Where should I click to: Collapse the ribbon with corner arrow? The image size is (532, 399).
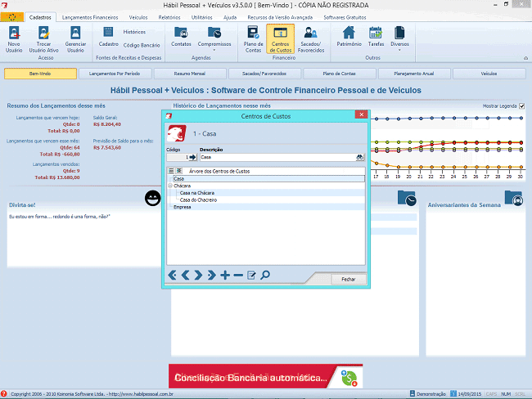coord(525,58)
